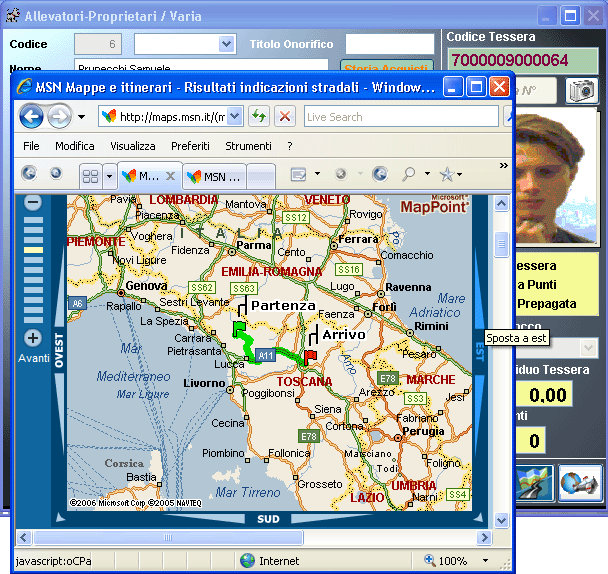Click the window/page toolbar icon
The height and width of the screenshot is (574, 608).
point(298,175)
